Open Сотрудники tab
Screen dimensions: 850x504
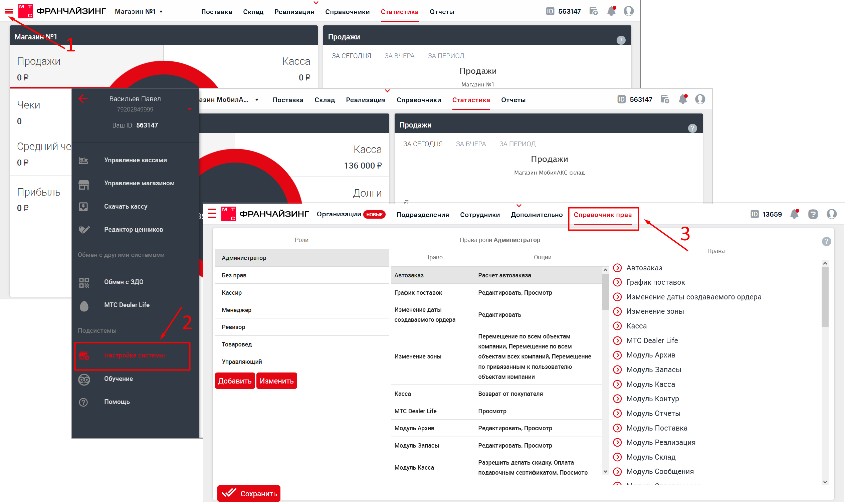[x=480, y=215]
